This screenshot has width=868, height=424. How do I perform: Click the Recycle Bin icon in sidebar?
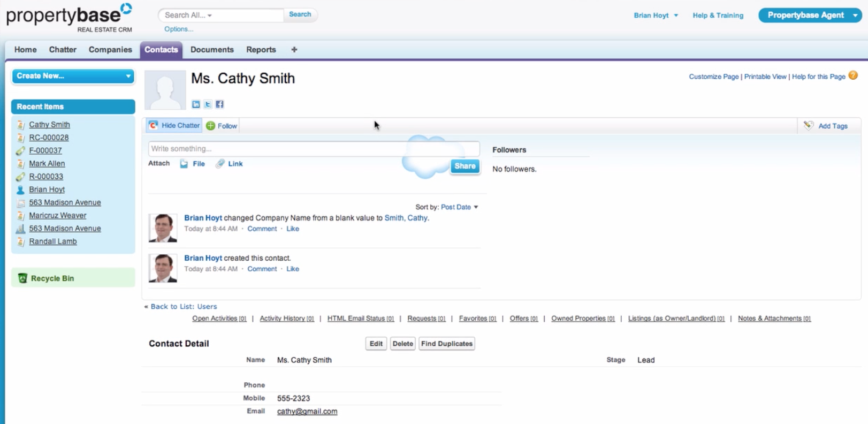coord(22,278)
